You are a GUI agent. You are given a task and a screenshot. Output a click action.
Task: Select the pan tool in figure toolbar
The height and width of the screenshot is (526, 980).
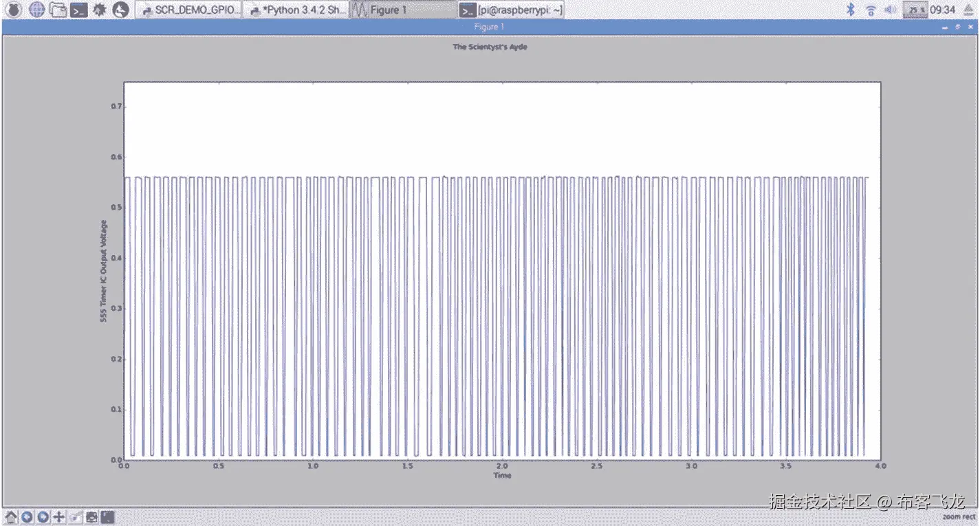coord(58,516)
